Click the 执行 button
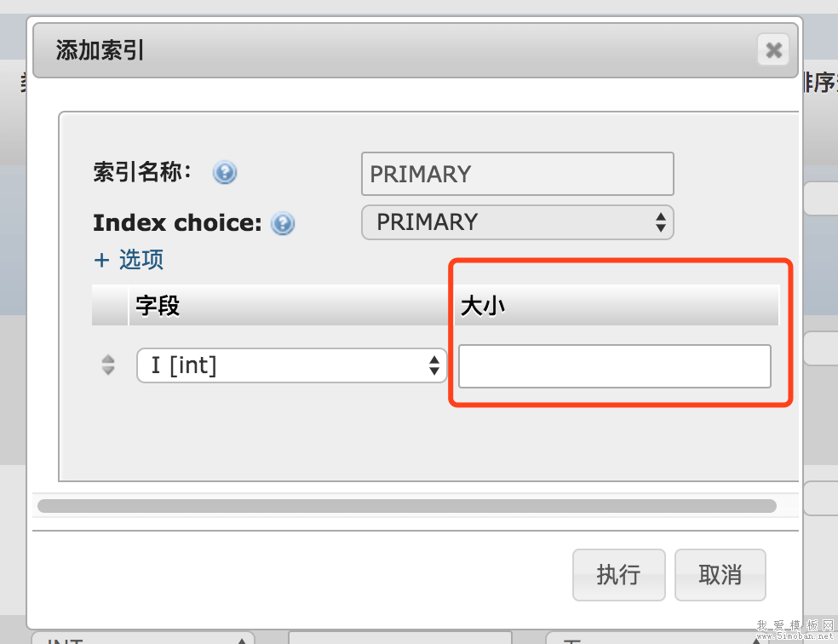The height and width of the screenshot is (644, 838). coord(618,575)
